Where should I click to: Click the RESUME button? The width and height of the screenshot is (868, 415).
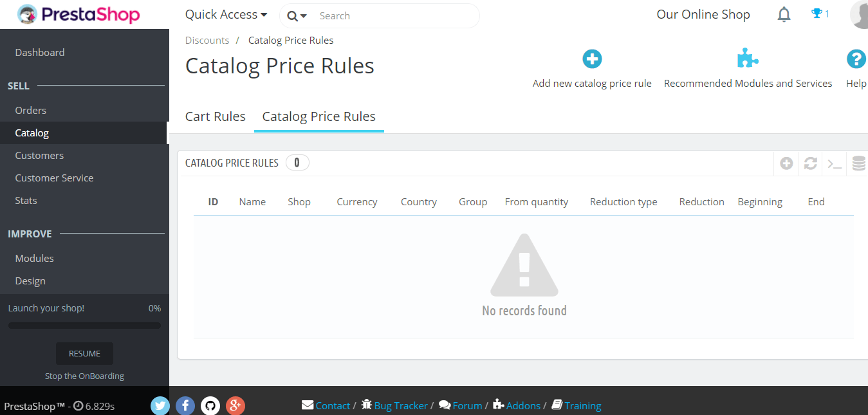click(x=84, y=353)
